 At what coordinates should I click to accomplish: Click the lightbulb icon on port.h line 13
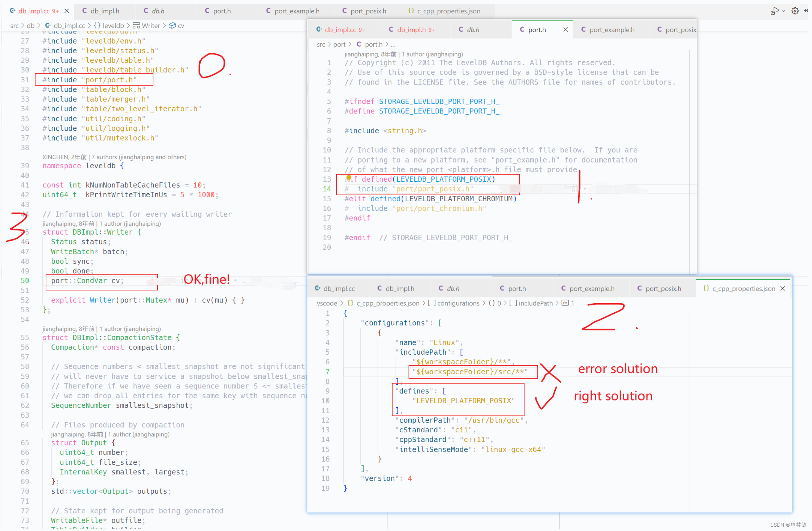click(x=349, y=178)
